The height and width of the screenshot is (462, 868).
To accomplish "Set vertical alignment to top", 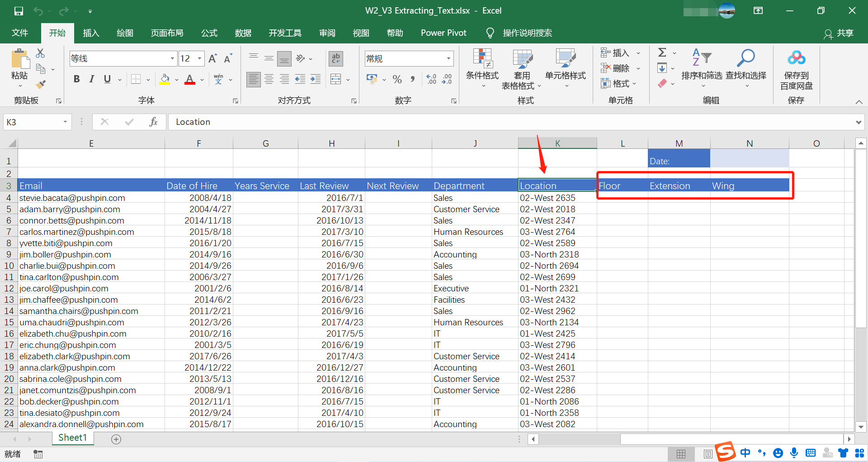I will coord(254,58).
